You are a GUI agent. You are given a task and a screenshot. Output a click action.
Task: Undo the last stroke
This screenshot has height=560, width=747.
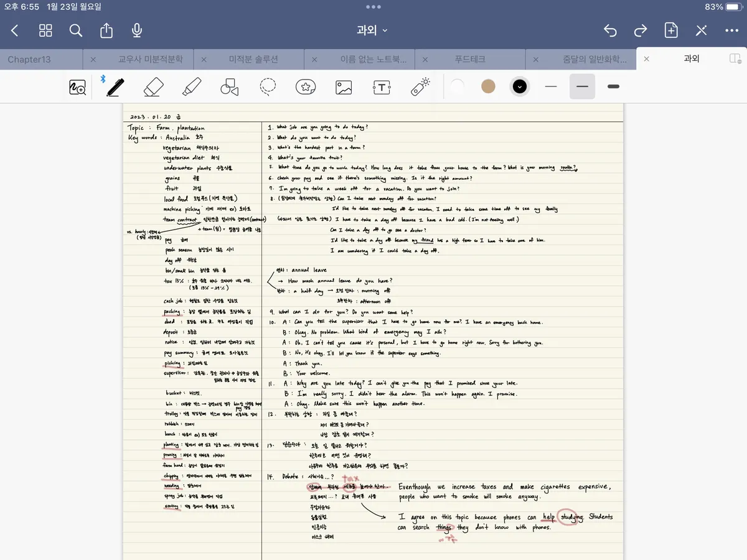[610, 30]
